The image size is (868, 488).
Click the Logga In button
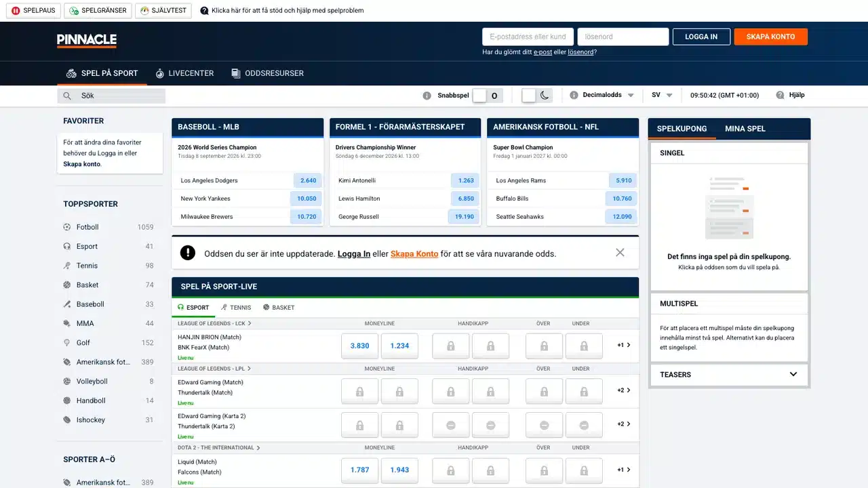click(701, 37)
